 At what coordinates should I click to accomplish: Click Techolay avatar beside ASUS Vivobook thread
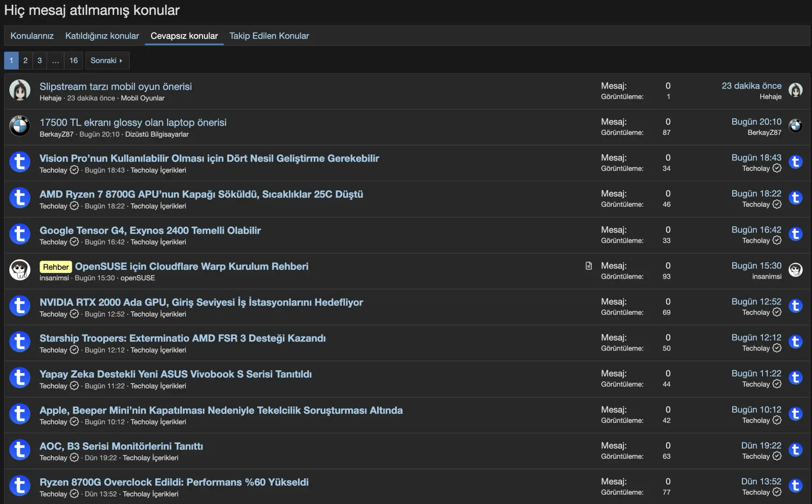20,378
